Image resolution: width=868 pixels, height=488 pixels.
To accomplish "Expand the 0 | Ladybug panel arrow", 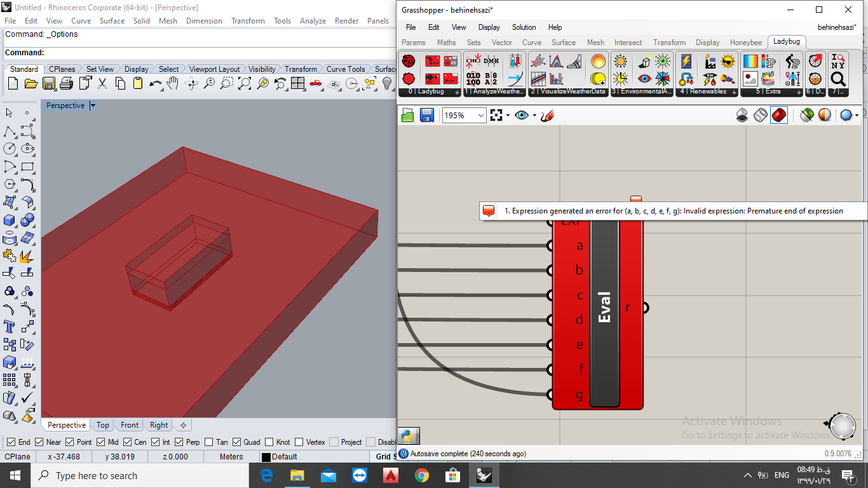I will [457, 92].
